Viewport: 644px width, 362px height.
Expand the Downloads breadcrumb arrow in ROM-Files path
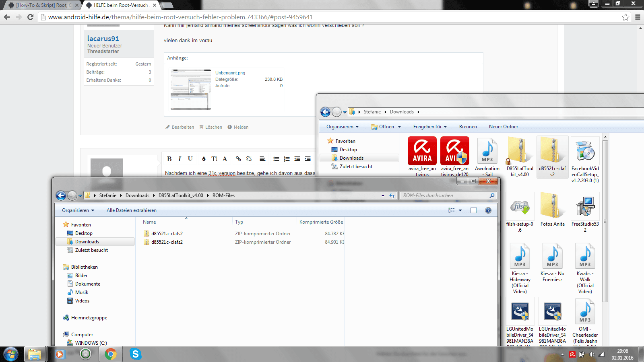coord(154,195)
